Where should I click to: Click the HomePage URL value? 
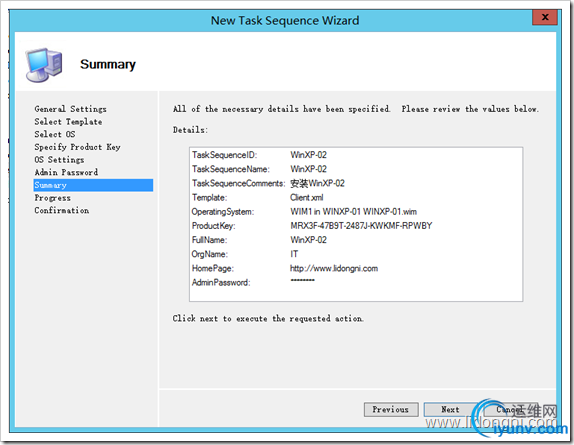(334, 268)
